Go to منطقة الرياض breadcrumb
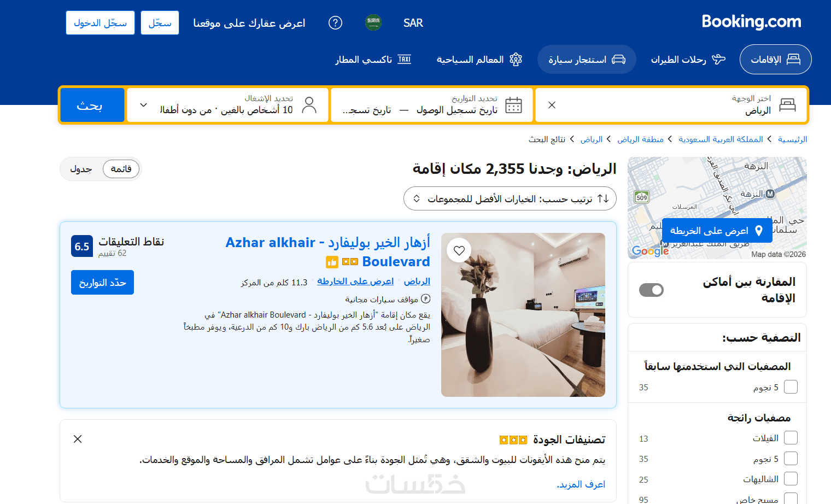This screenshot has width=831, height=504. (640, 139)
